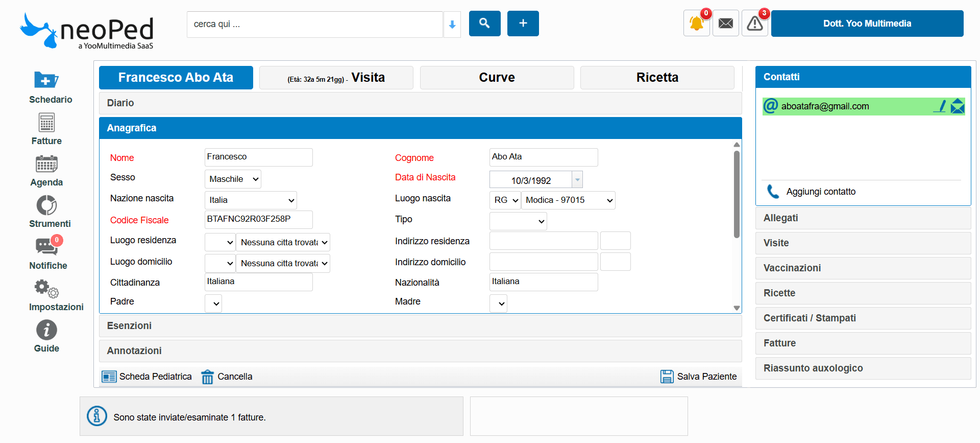Expand the Ricette panel
Image resolution: width=980 pixels, height=443 pixels.
click(863, 293)
